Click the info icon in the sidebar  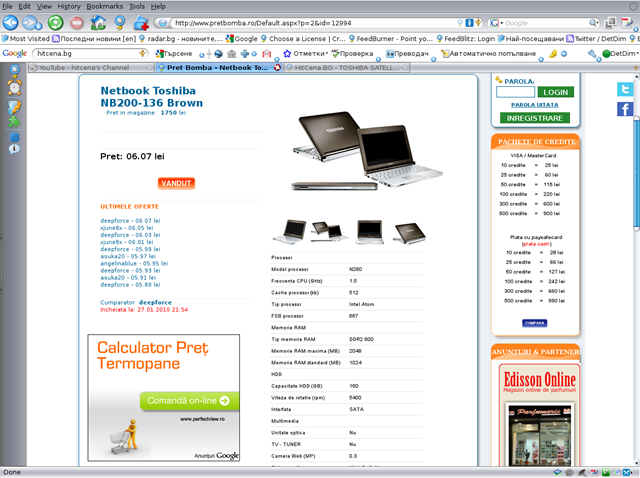[14, 148]
